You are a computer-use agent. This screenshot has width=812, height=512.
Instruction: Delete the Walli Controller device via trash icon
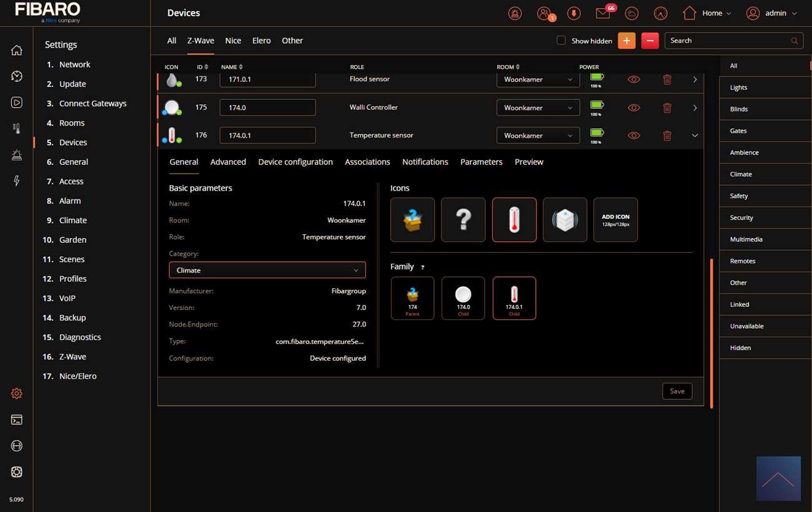tap(667, 108)
